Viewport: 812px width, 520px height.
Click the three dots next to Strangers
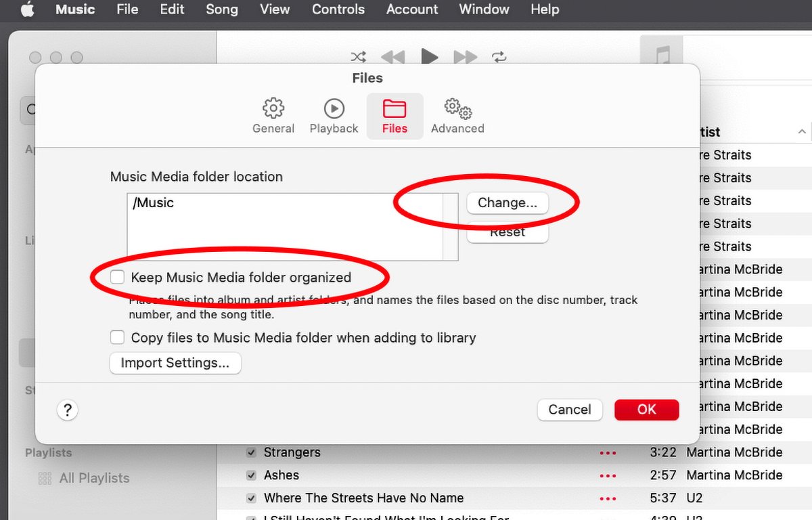pos(607,453)
